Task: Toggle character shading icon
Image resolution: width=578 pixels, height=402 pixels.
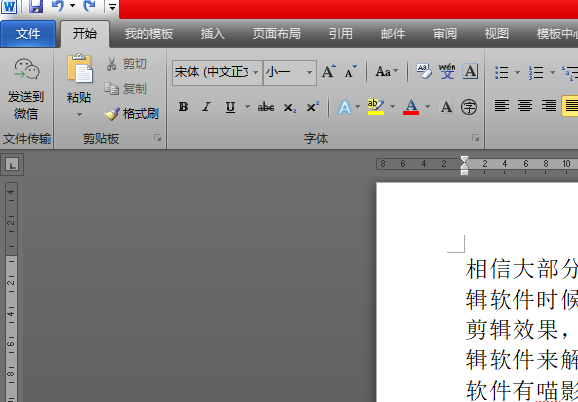Action: coord(446,107)
